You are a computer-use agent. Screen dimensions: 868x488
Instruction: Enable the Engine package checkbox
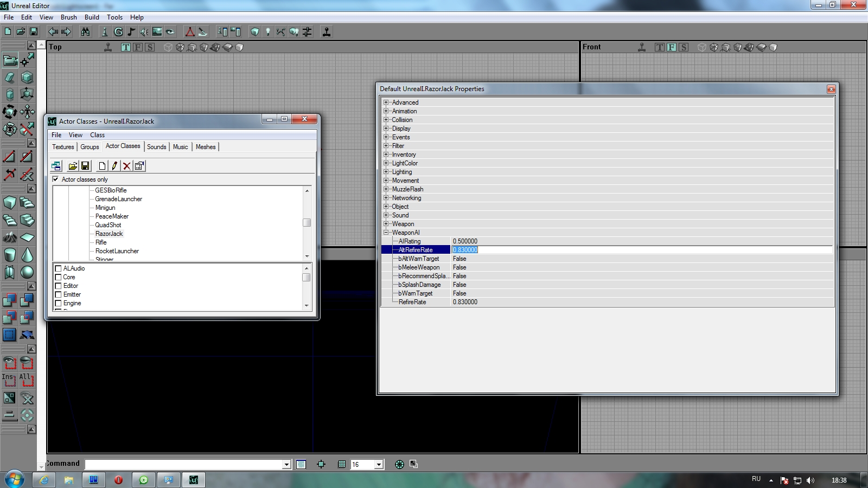pyautogui.click(x=58, y=303)
